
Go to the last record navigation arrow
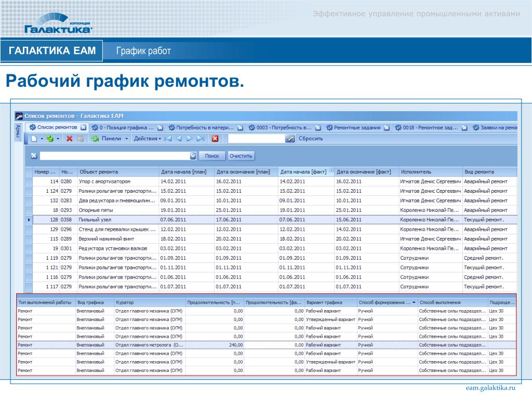pos(201,138)
